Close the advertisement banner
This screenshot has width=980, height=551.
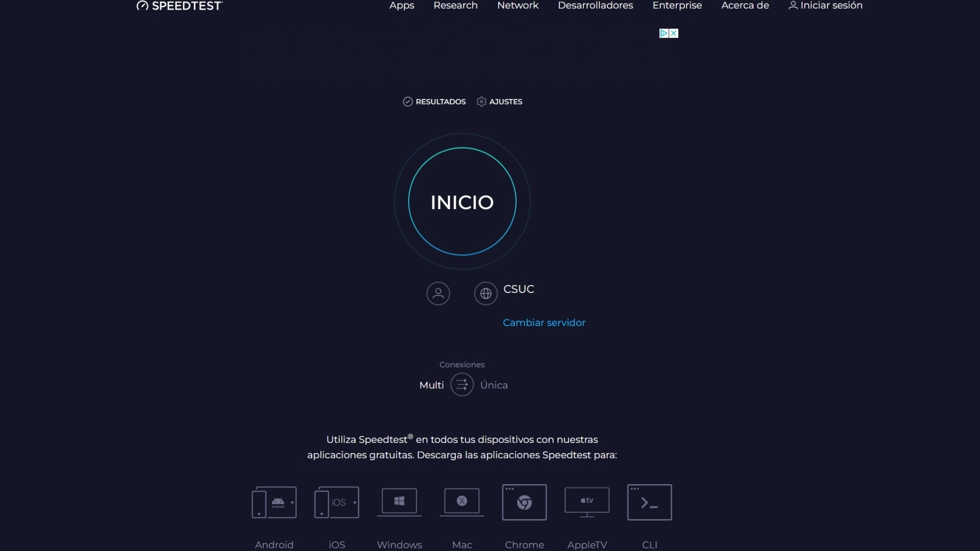point(673,33)
